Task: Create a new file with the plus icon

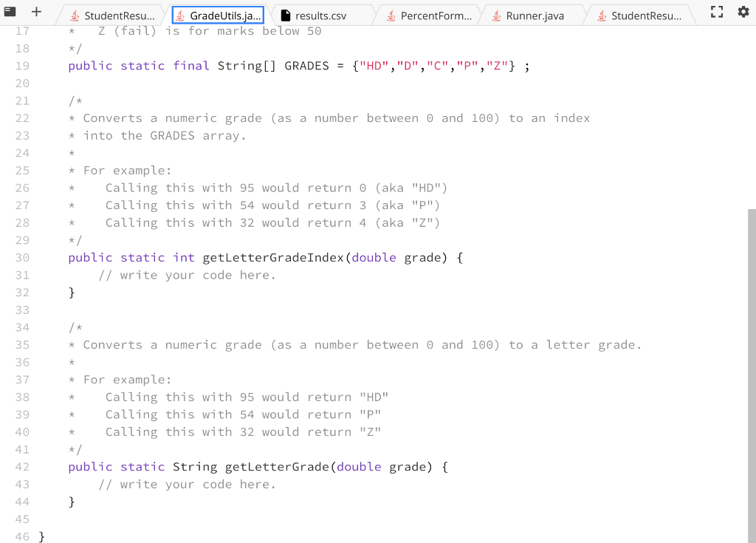Action: click(x=35, y=12)
